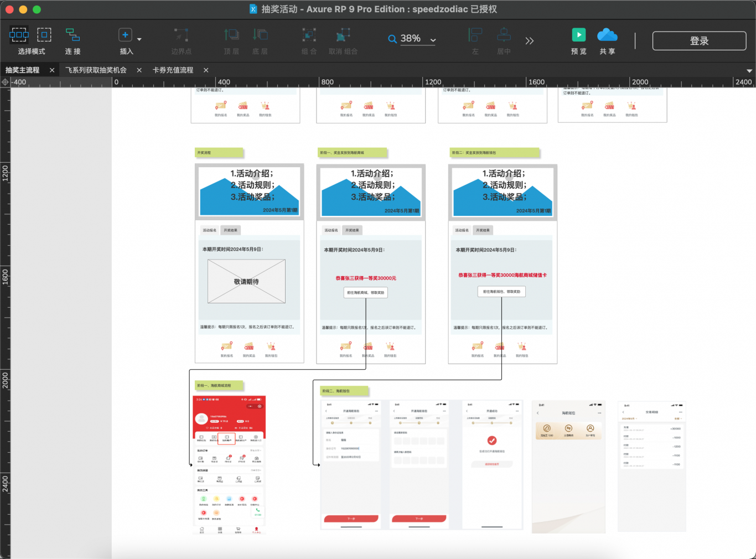Viewport: 756px width, 559px height.
Task: Select the intersected selection mode icon
Action: click(19, 35)
